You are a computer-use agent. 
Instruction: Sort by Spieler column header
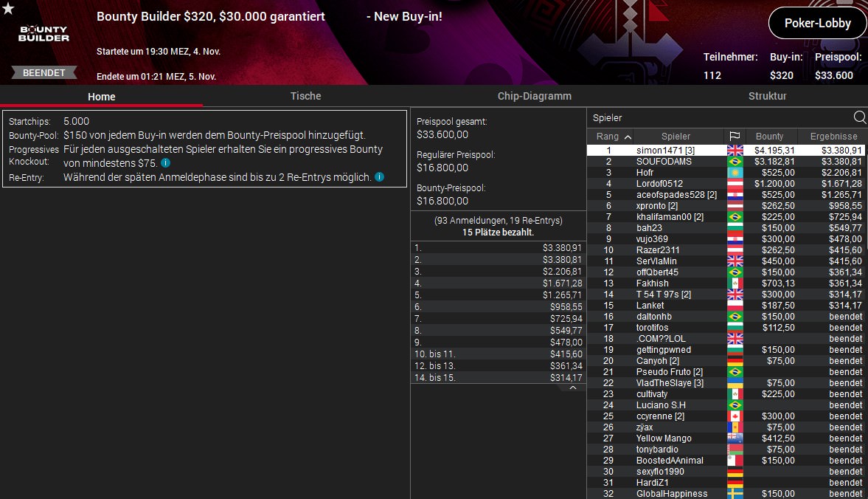(676, 137)
